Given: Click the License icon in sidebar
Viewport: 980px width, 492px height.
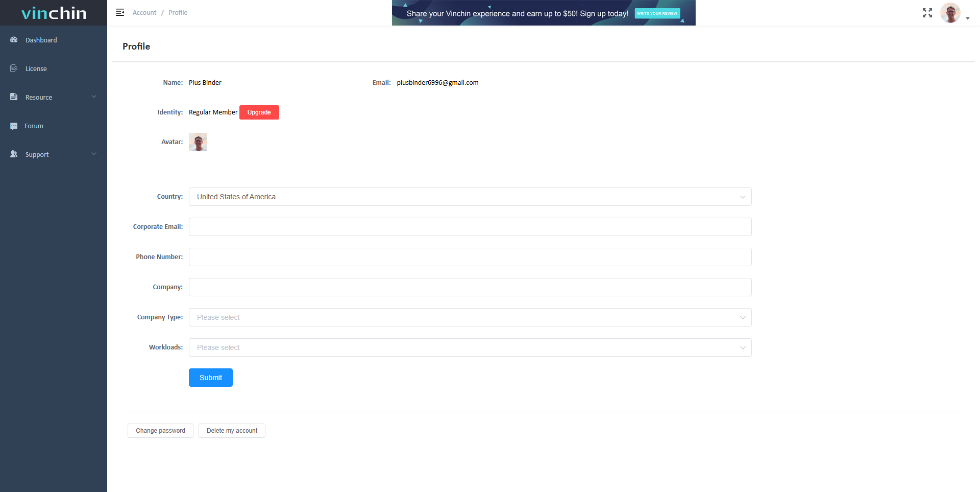Looking at the screenshot, I should pos(14,68).
